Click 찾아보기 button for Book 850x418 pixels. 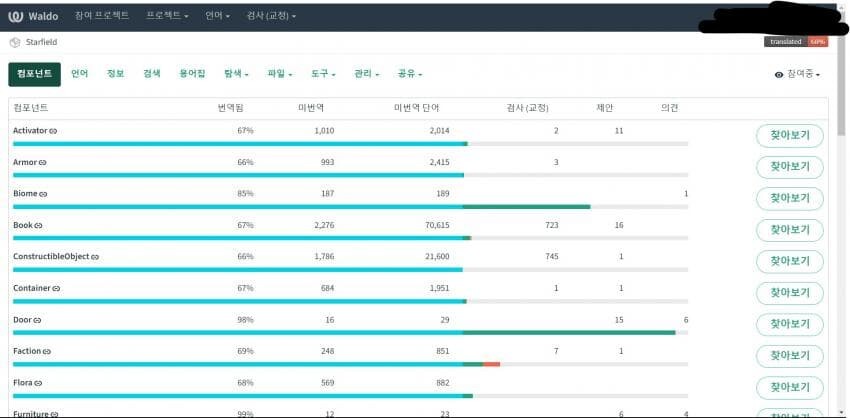[x=790, y=230]
